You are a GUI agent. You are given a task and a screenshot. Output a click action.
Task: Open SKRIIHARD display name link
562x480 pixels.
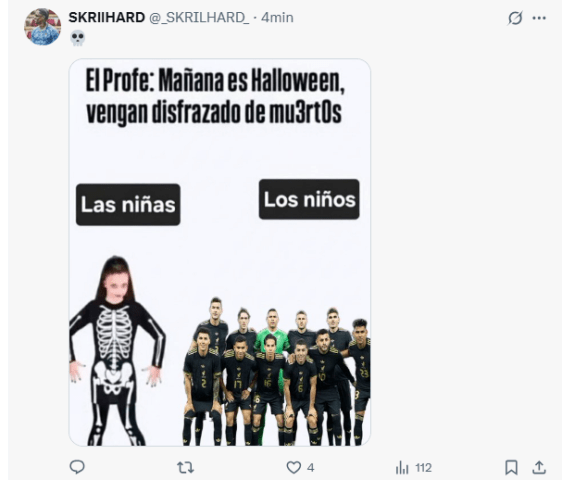(106, 17)
